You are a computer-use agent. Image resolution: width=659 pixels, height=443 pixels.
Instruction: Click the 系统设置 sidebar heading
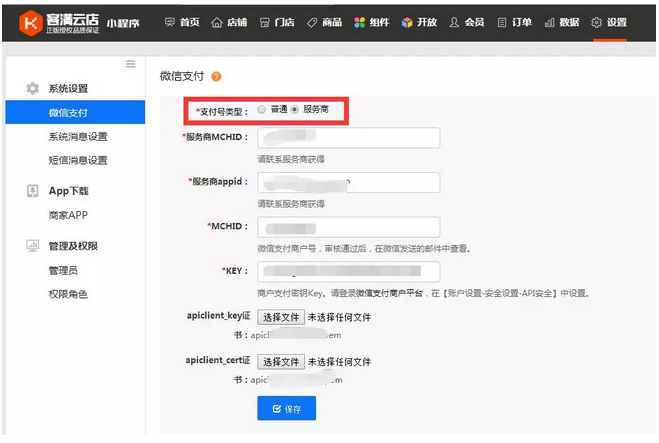[x=68, y=89]
